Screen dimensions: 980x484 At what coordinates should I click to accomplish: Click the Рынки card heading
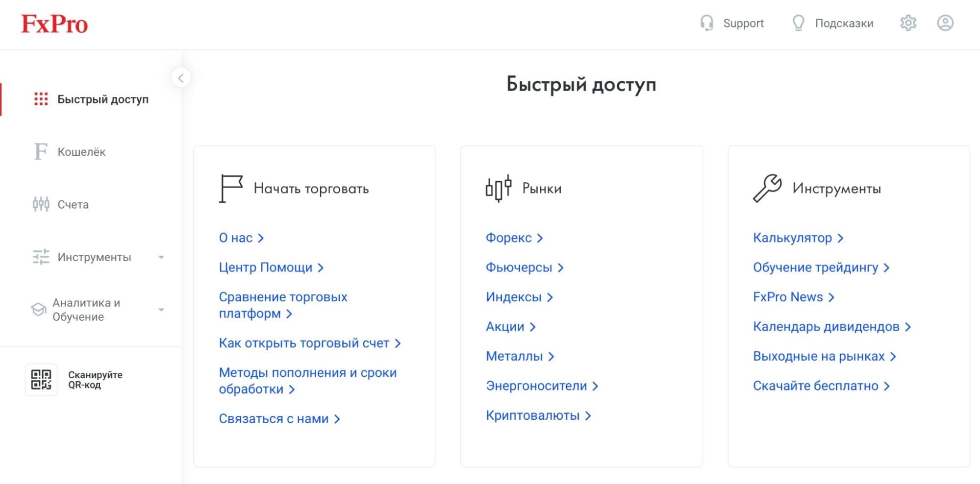coord(542,189)
